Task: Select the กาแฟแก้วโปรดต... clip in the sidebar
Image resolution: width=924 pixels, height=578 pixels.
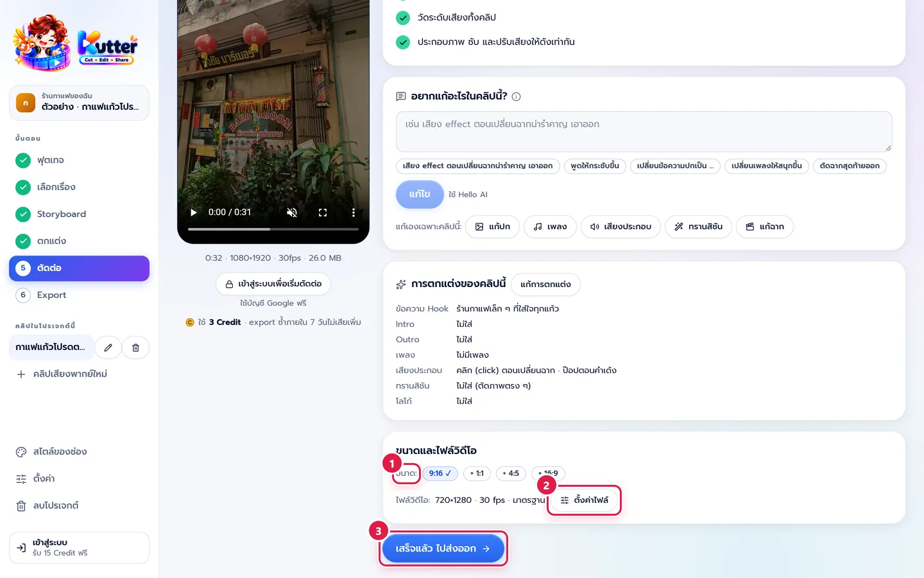Action: (x=51, y=347)
